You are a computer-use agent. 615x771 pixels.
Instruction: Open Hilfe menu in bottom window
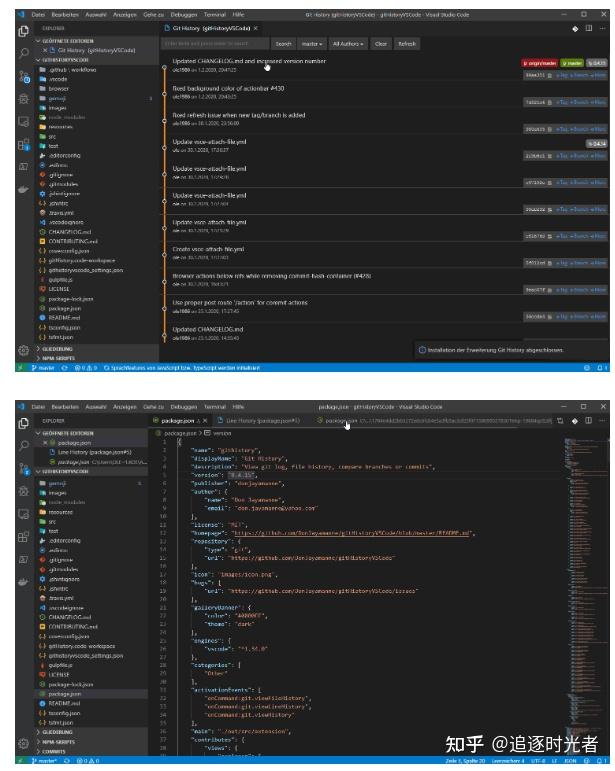(238, 407)
